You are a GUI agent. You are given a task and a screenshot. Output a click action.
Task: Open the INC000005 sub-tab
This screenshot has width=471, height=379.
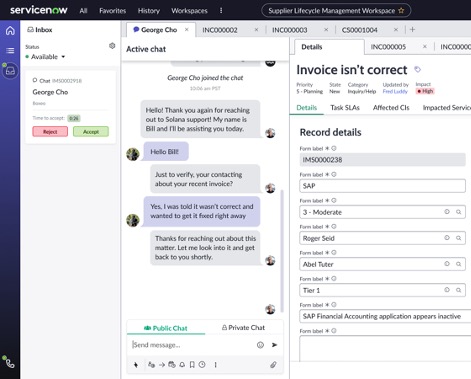point(388,47)
